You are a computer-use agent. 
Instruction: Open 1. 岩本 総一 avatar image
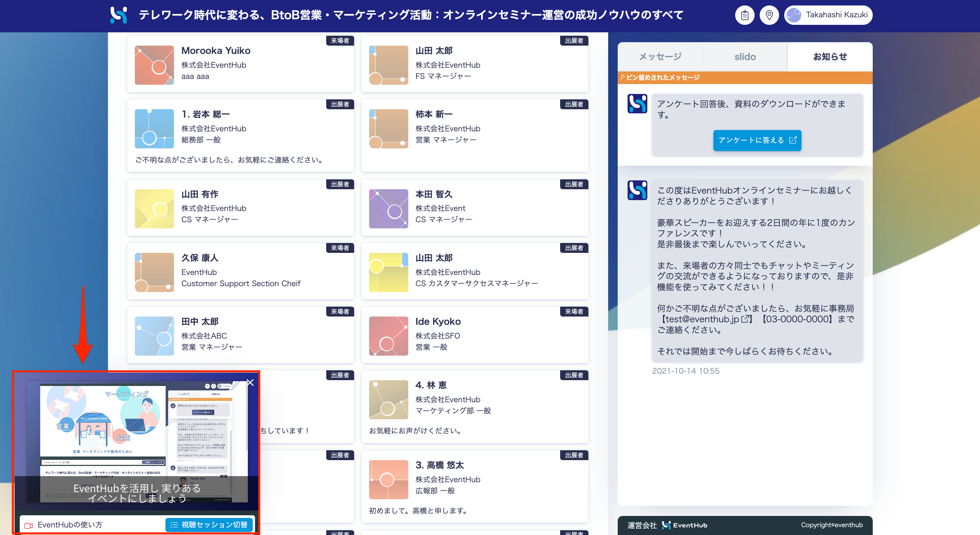point(154,129)
